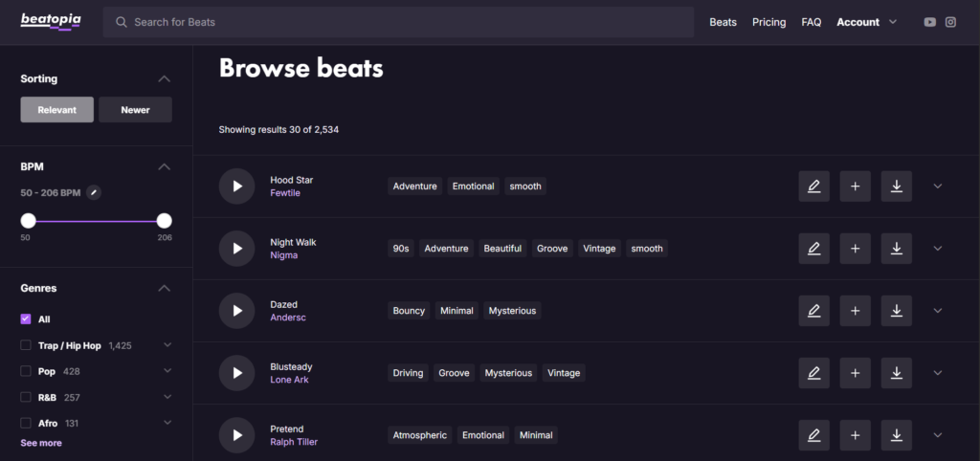Click the BPM slider maximum handle
The height and width of the screenshot is (461, 980).
point(164,221)
